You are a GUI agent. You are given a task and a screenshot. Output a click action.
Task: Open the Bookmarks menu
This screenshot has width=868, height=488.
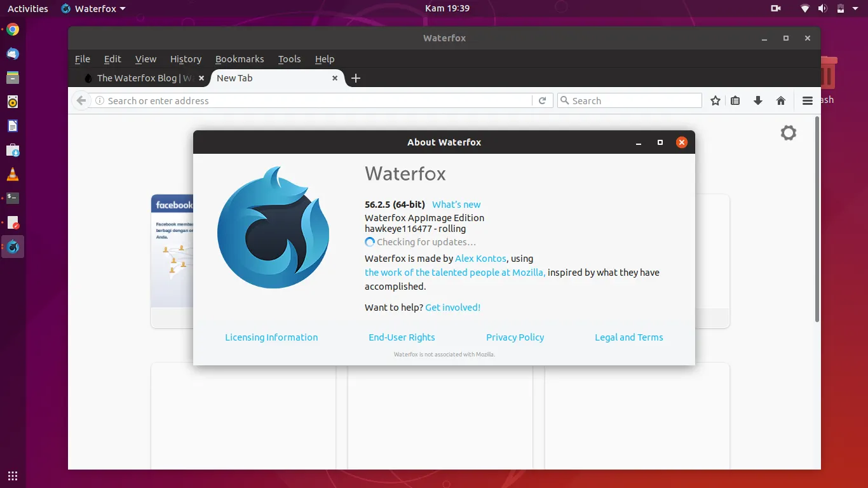(239, 59)
